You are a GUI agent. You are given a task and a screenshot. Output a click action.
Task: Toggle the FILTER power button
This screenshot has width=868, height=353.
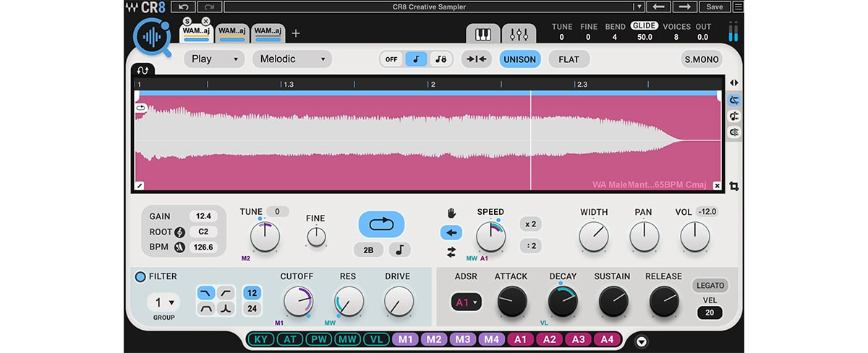point(140,276)
